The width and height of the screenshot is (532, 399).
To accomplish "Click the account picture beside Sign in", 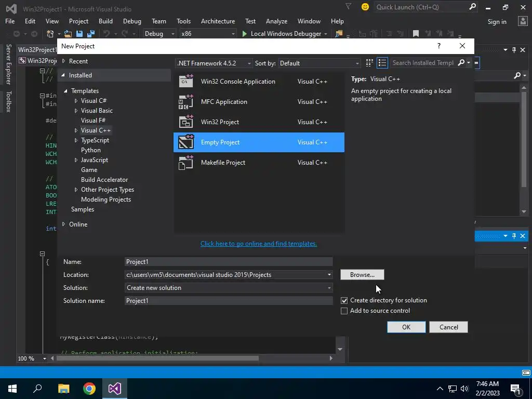I will 523,21.
